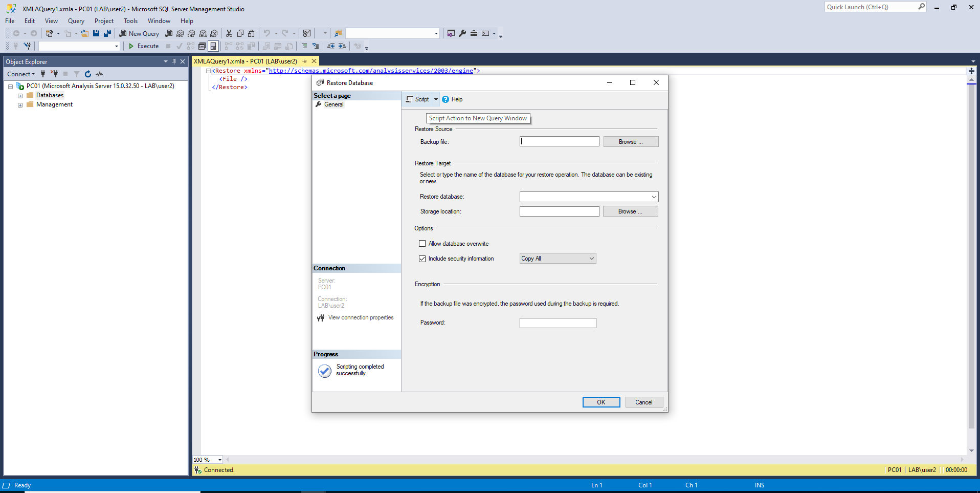The image size is (980, 493).
Task: Click the XMLA query toolbar icon
Action: 203,33
